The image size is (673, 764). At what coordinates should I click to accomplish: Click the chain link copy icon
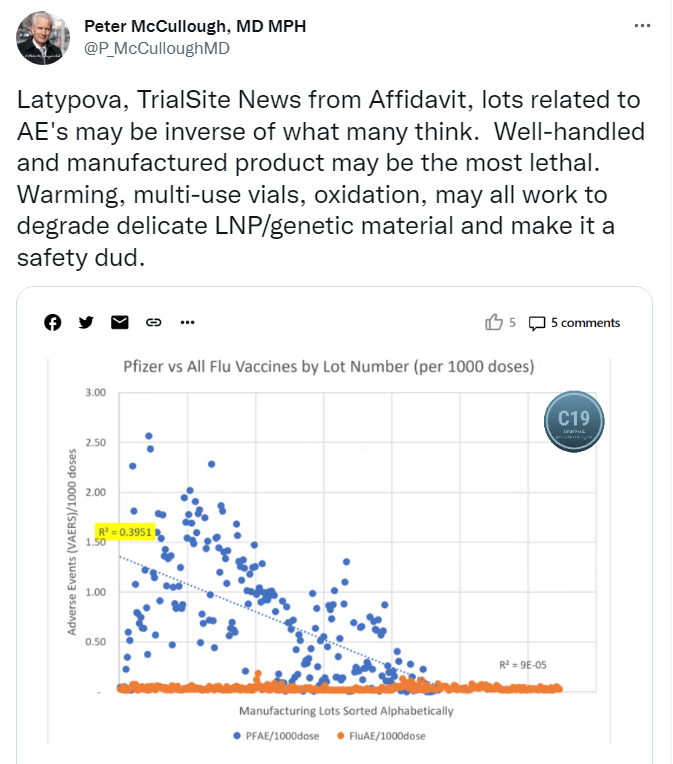pos(154,322)
